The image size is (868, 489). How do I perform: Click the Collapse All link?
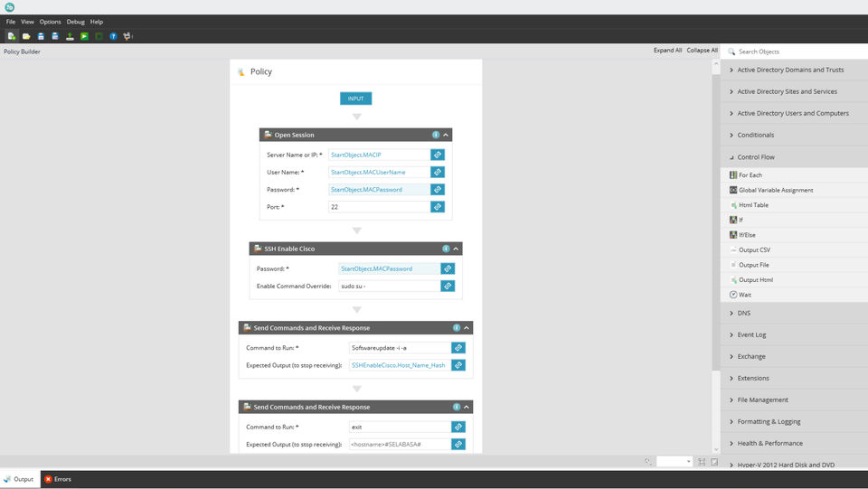702,51
